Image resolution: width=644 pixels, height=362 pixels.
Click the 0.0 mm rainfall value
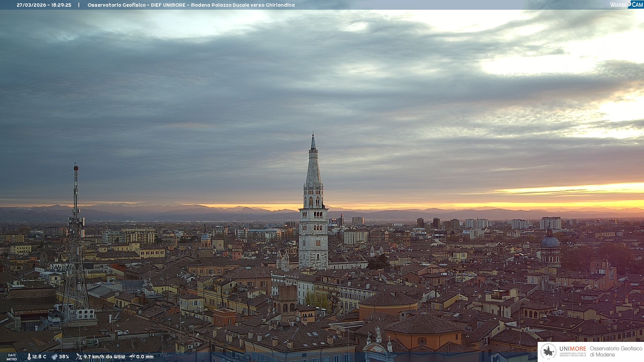145,357
